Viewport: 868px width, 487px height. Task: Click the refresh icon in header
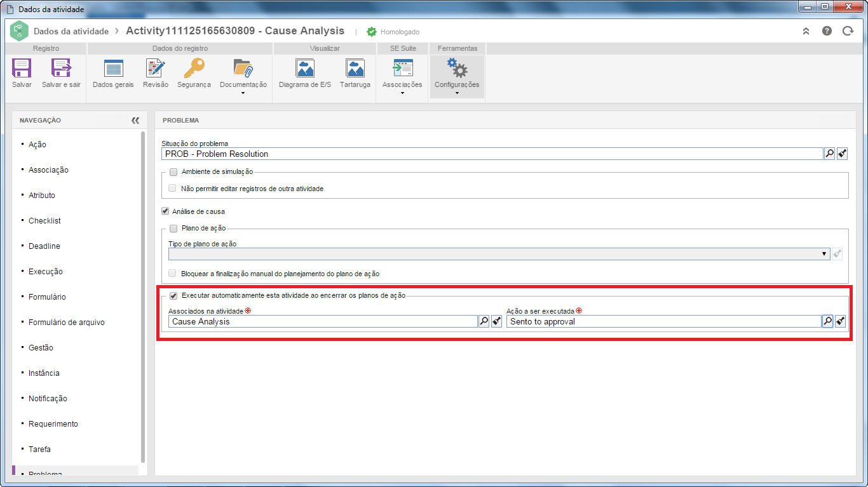pyautogui.click(x=848, y=30)
